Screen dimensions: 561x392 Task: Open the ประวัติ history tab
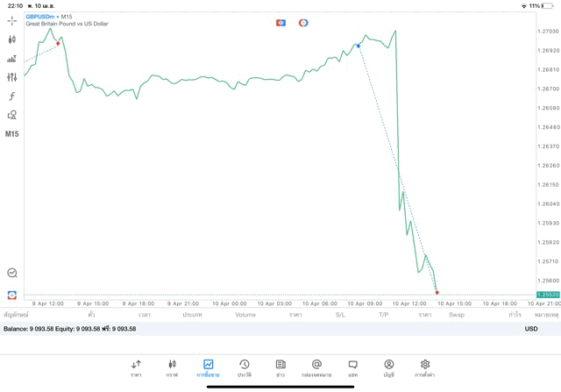pos(245,368)
